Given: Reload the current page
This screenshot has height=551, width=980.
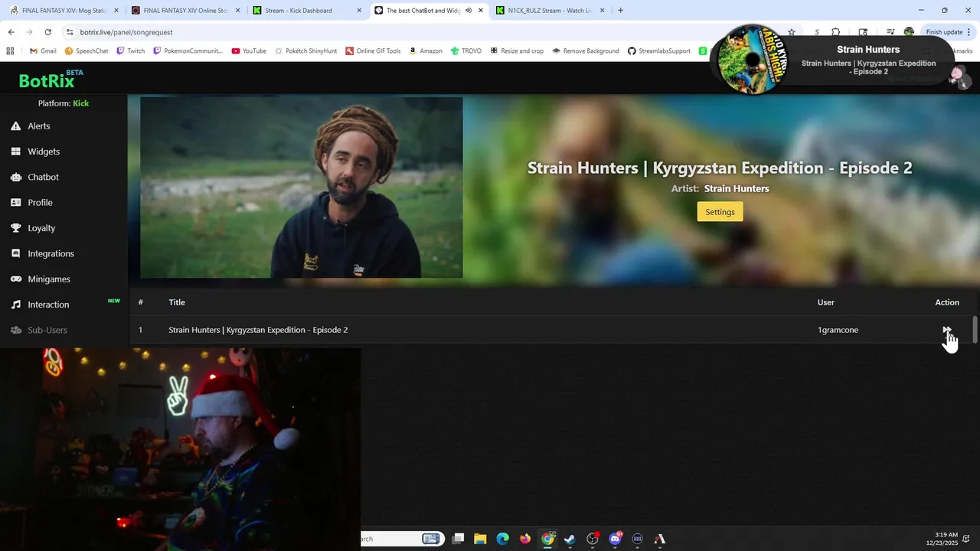Looking at the screenshot, I should pos(47,32).
